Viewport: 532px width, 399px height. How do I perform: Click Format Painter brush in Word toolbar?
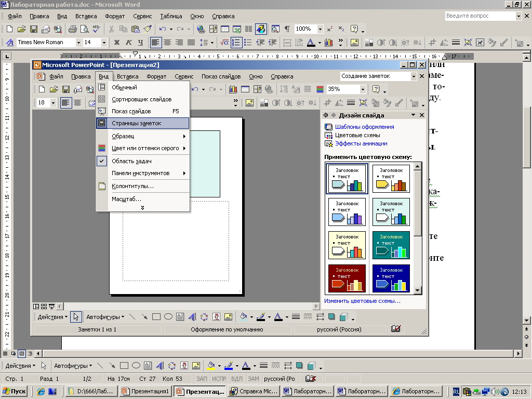tap(148, 29)
